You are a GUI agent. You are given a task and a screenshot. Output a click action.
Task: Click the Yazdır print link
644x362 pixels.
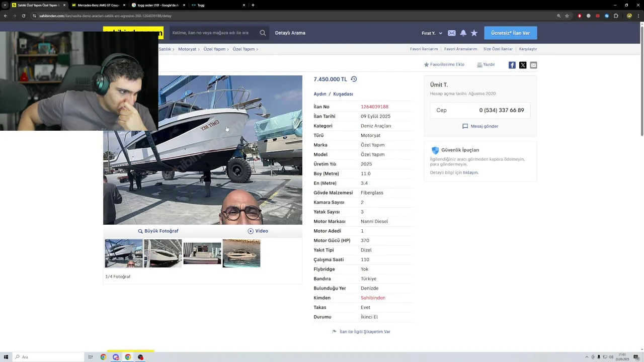coord(486,64)
